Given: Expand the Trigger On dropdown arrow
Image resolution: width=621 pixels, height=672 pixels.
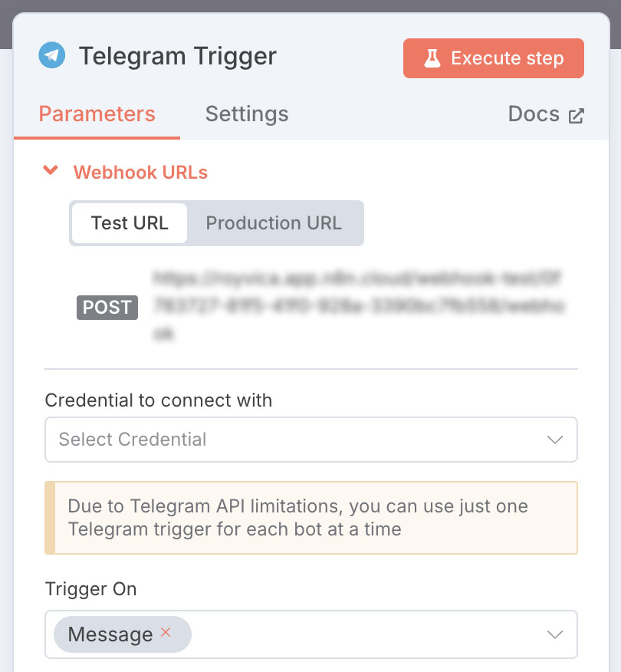Looking at the screenshot, I should pyautogui.click(x=555, y=634).
